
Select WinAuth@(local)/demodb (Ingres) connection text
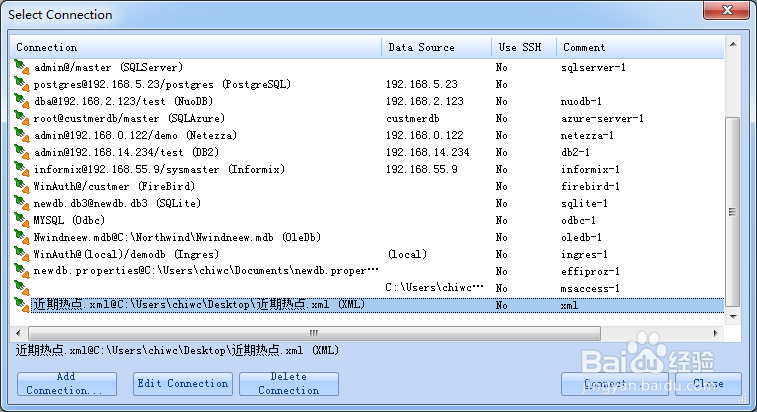pos(126,254)
